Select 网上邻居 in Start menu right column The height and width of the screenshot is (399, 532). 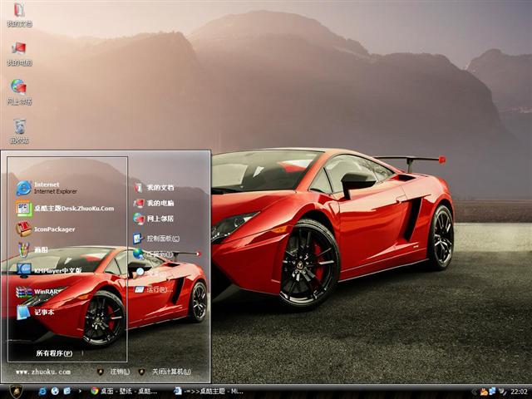pos(154,219)
